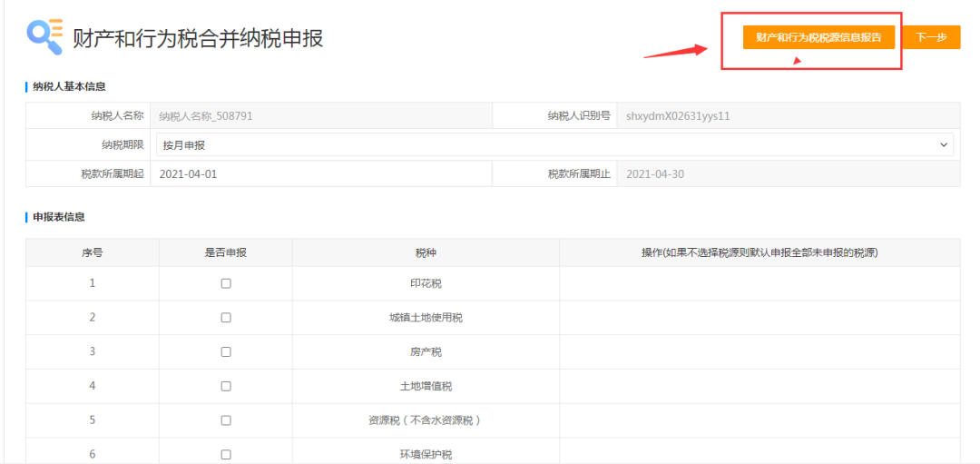The image size is (980, 464).
Task: Click the 纳税期限 label
Action: 123,144
